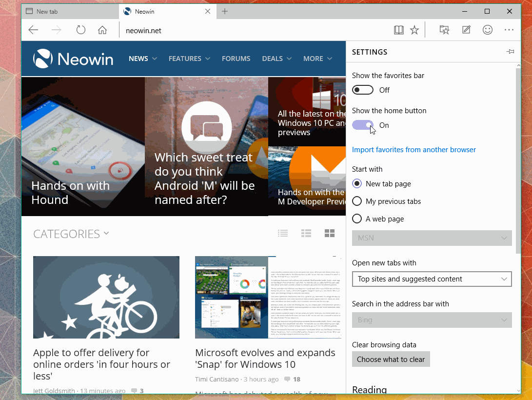Screen dimensions: 532x400
Task: Open Android 'M' sweet treat story
Action: (x=206, y=146)
